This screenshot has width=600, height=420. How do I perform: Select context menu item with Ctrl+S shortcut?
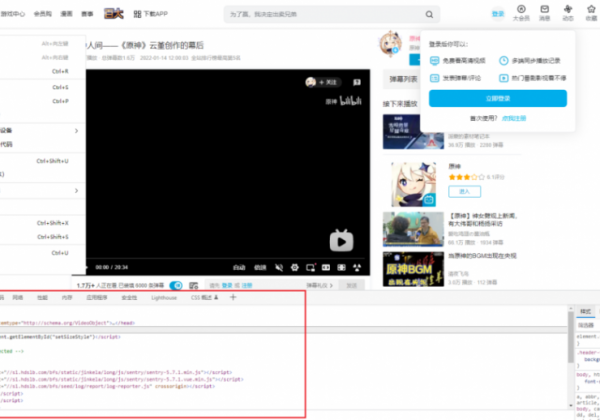pos(42,87)
